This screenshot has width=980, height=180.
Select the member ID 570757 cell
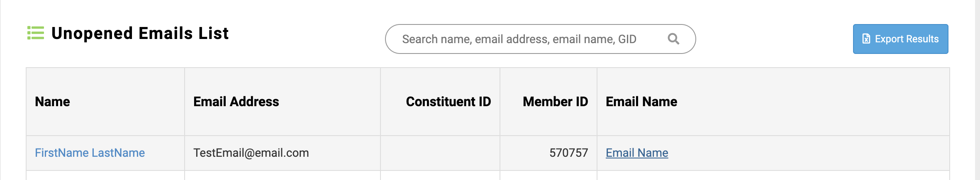(568, 153)
